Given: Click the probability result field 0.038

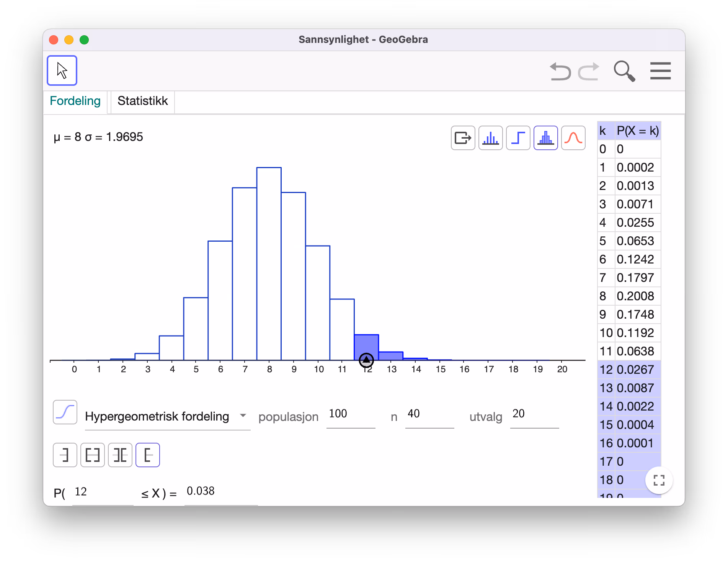Looking at the screenshot, I should click(x=221, y=493).
